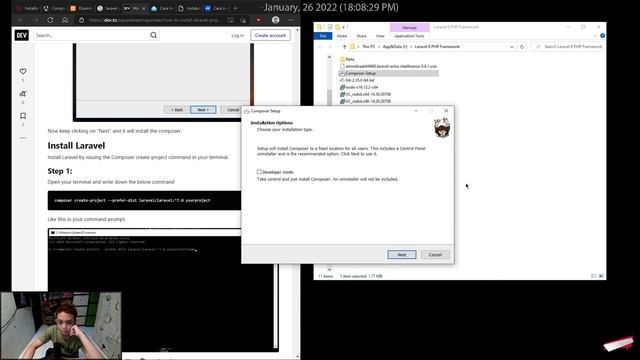Click browser back arrow
This screenshot has height=360, width=640.
21,20
